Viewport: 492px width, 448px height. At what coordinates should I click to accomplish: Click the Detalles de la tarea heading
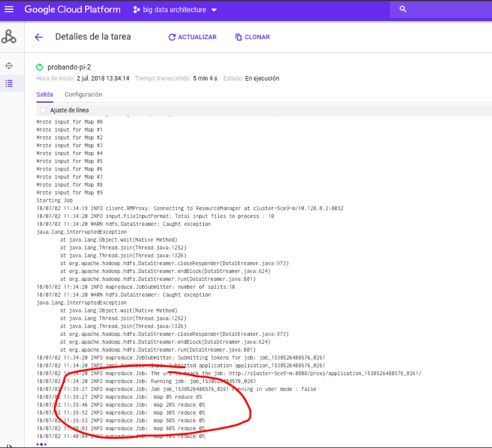point(93,37)
